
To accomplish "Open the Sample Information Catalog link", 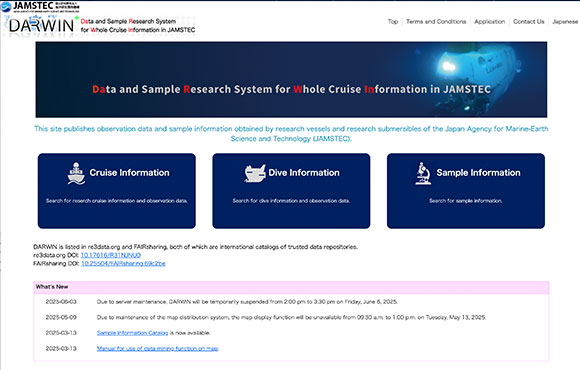I will [x=132, y=333].
